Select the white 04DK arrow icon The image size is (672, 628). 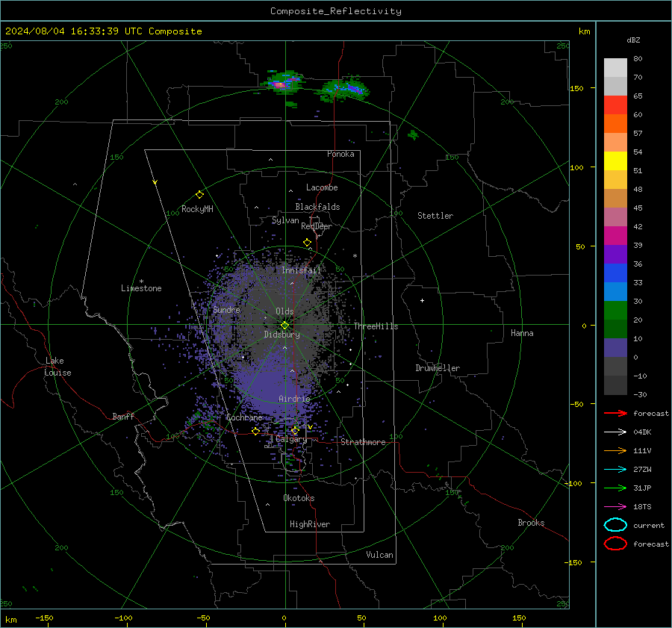tap(615, 432)
